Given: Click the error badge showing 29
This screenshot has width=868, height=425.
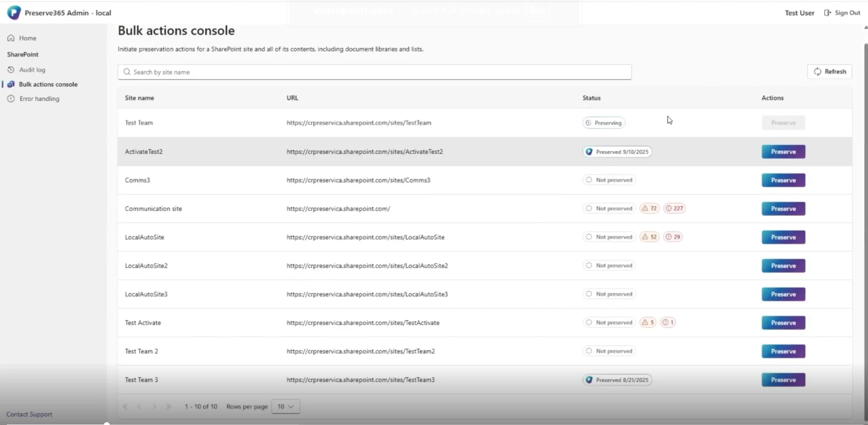Looking at the screenshot, I should point(673,237).
